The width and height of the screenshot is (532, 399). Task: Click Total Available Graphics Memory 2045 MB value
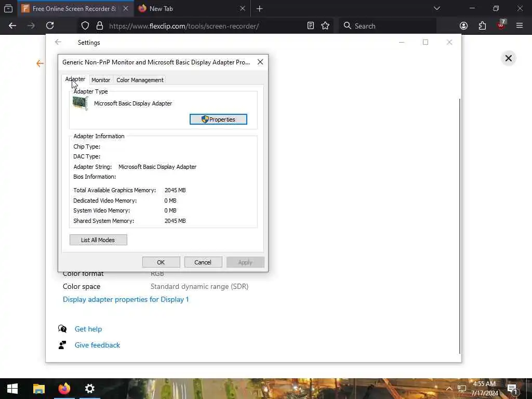pos(175,190)
